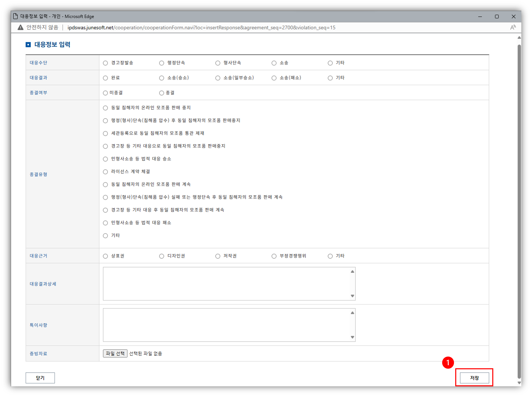Click down arrow of 대응결과상세 scrollbar
Viewport: 532px width, 397px height.
[x=352, y=296]
